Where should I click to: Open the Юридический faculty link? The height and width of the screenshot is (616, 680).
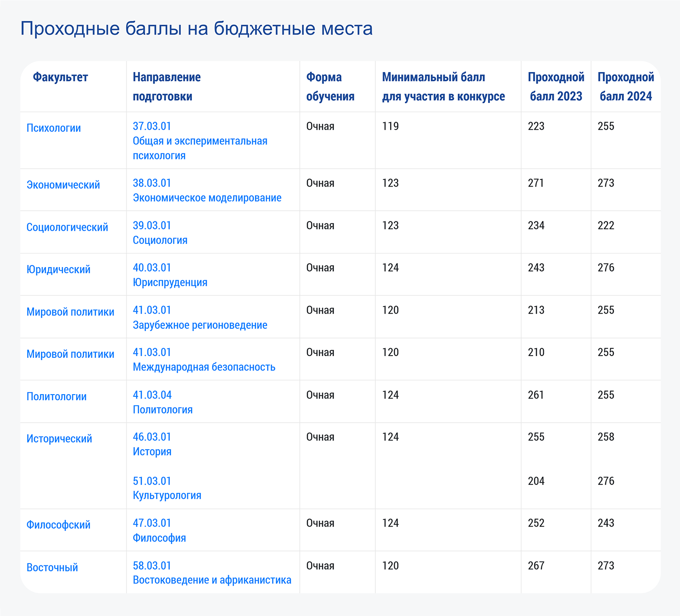pyautogui.click(x=58, y=270)
